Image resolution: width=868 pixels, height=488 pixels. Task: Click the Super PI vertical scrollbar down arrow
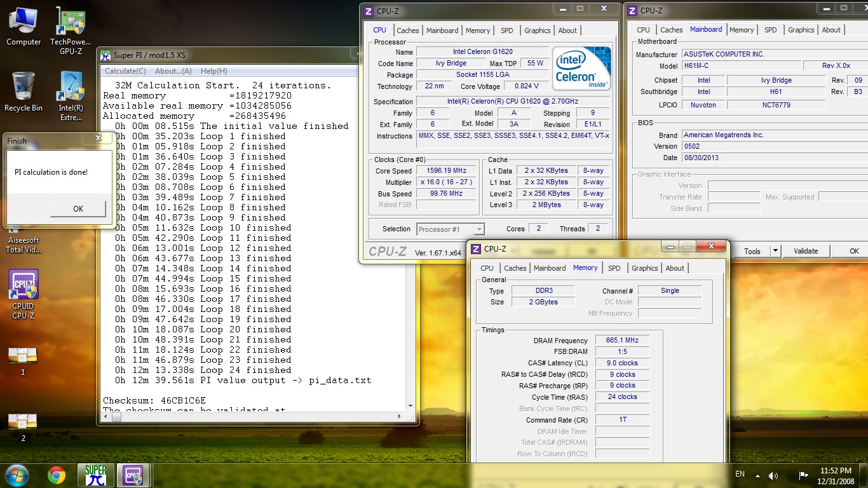click(x=411, y=405)
